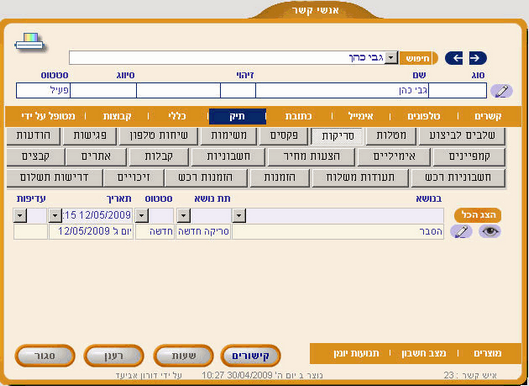This screenshot has height=386, width=529.
Task: Open the בנושא filter dropdown
Action: coord(239,215)
